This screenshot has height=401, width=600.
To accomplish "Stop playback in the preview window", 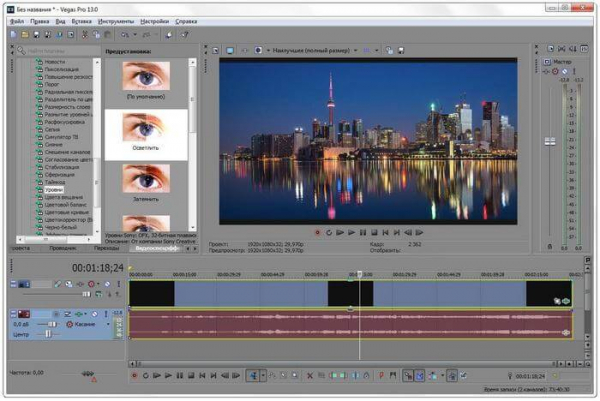I will coord(374,232).
